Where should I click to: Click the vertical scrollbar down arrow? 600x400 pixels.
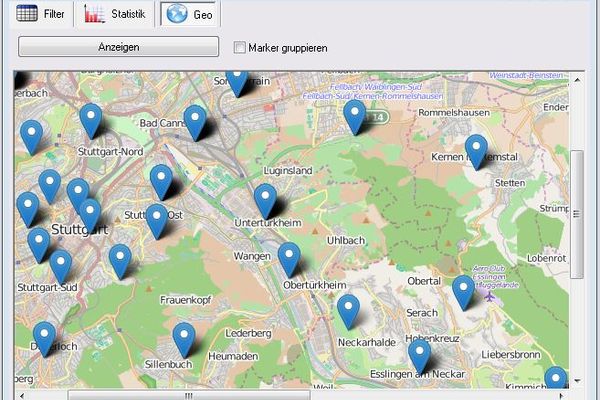click(x=577, y=380)
